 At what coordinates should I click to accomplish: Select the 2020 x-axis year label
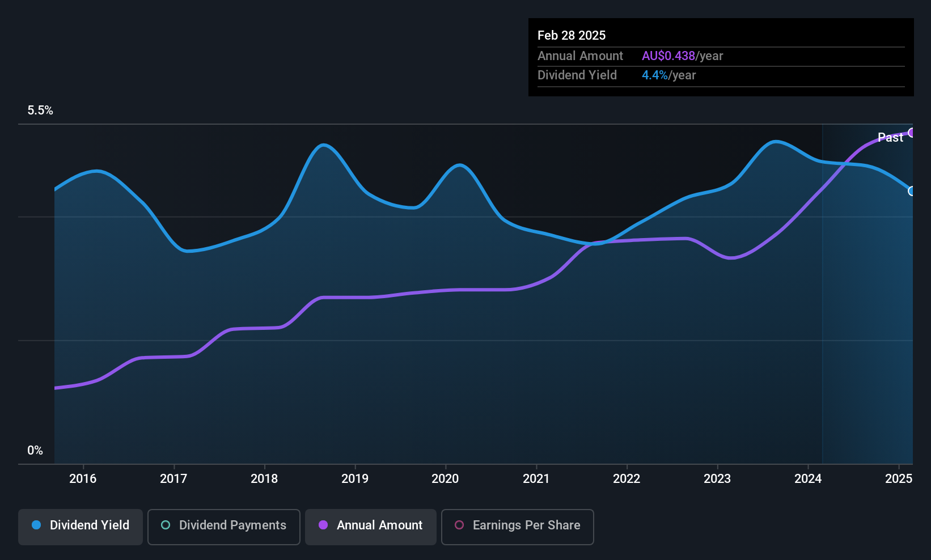point(445,479)
